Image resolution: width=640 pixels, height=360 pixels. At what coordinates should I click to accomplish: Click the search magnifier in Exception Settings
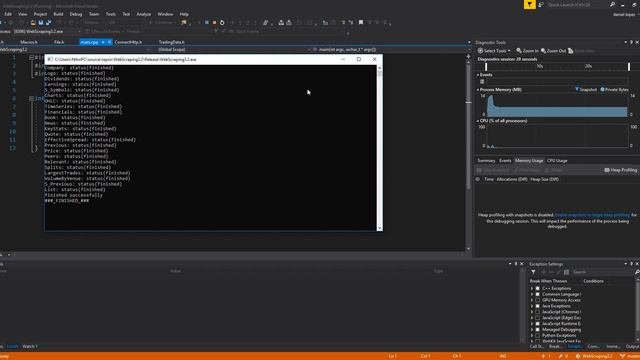click(637, 272)
